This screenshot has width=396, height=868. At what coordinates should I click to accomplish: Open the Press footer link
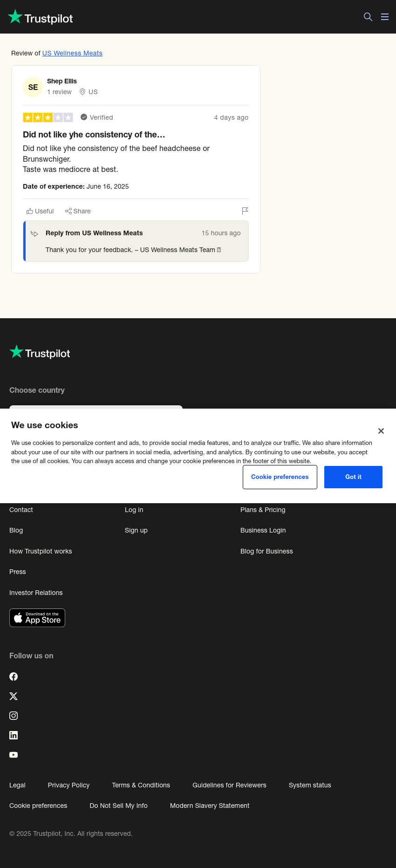(x=18, y=572)
